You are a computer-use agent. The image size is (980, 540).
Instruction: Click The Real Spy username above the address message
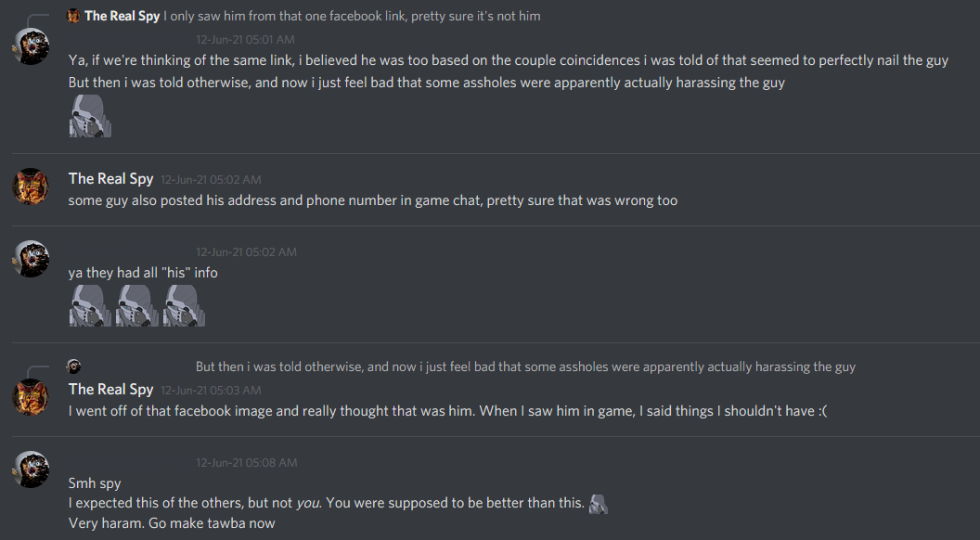click(110, 179)
